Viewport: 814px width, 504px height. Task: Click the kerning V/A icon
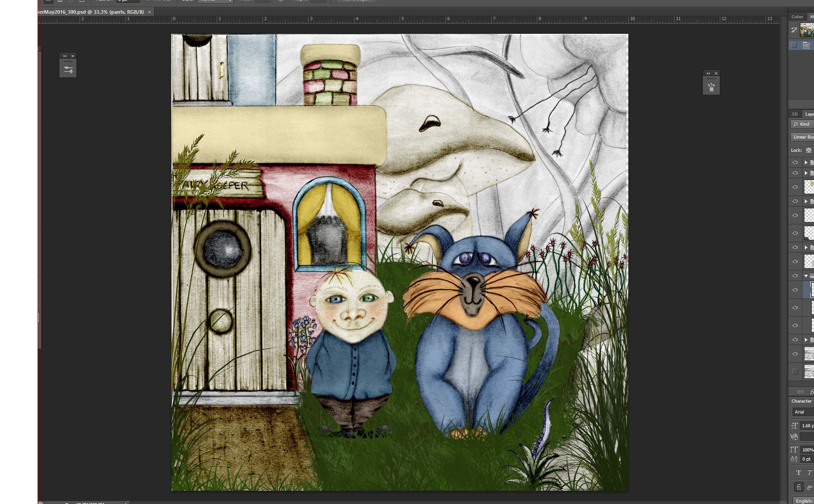point(794,437)
